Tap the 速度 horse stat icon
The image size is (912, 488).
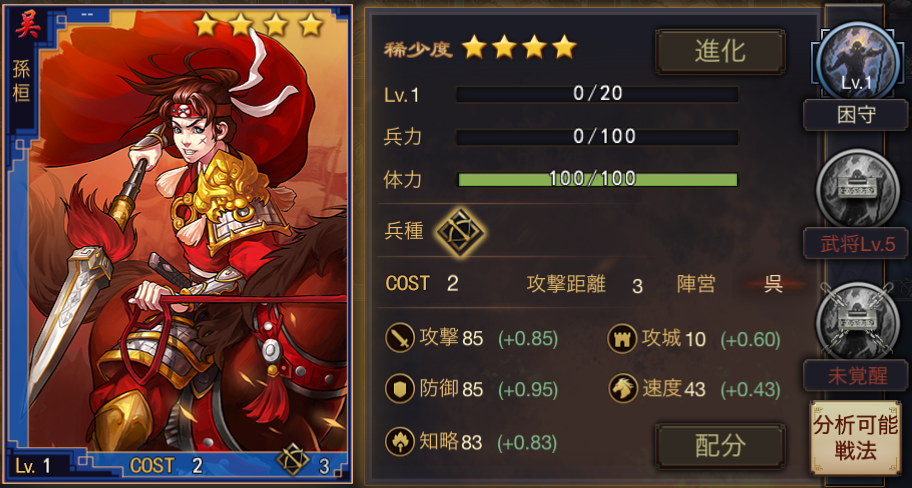pyautogui.click(x=622, y=389)
